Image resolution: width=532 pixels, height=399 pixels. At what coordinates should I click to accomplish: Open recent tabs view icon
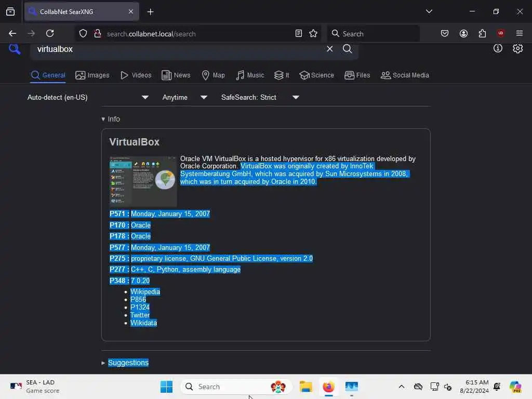point(10,11)
